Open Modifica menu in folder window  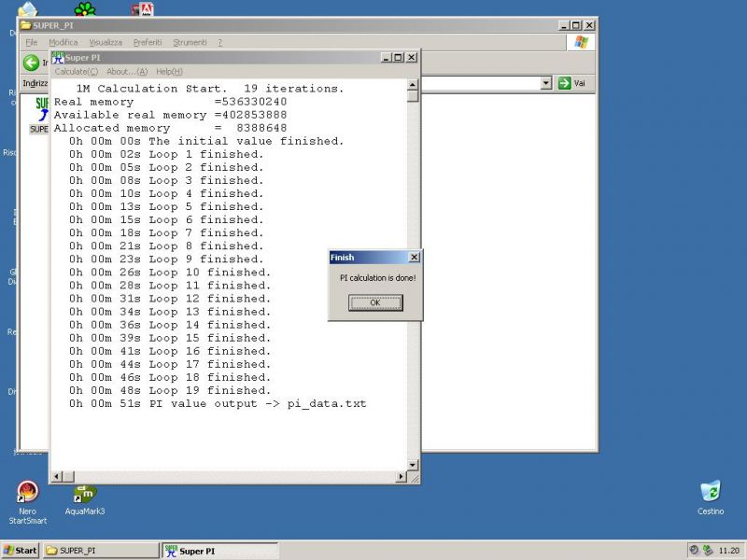[63, 42]
